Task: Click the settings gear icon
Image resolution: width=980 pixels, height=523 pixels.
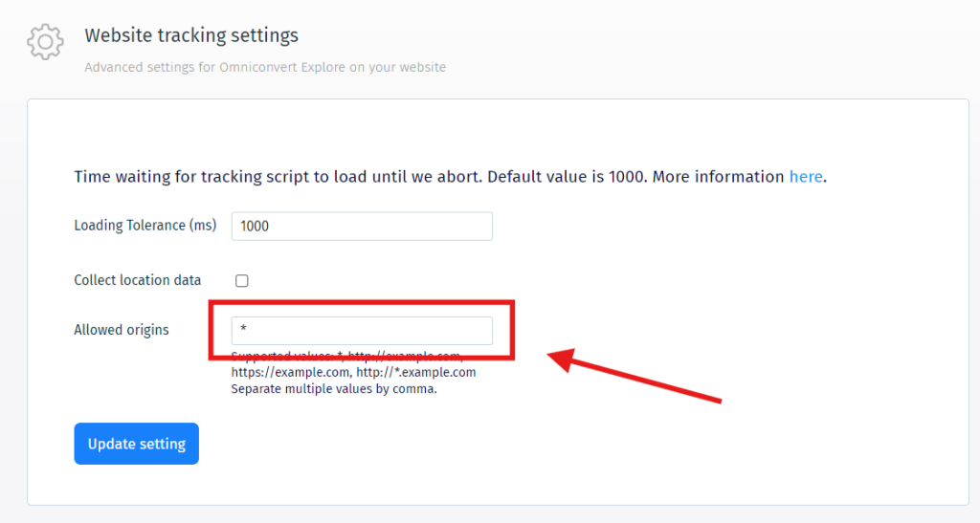Action: [45, 42]
